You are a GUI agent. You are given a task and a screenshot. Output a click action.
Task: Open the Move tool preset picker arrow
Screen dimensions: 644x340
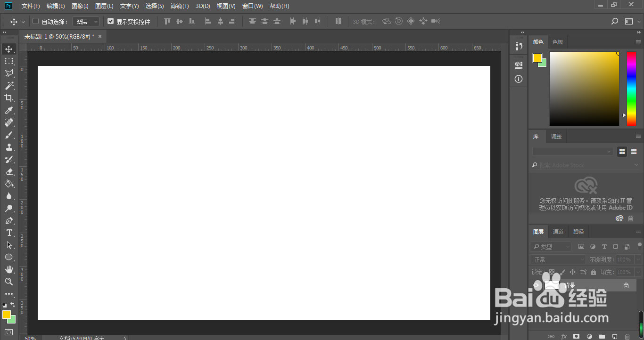[x=23, y=22]
